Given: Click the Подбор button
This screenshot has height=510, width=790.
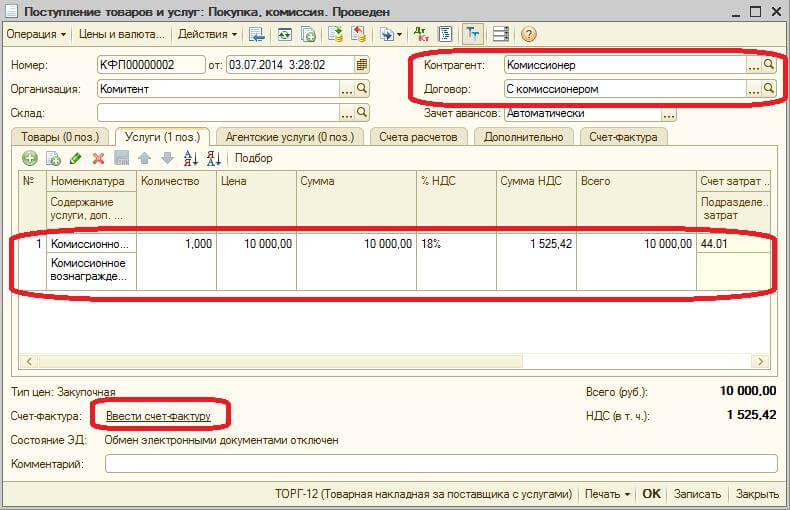Looking at the screenshot, I should (x=253, y=158).
